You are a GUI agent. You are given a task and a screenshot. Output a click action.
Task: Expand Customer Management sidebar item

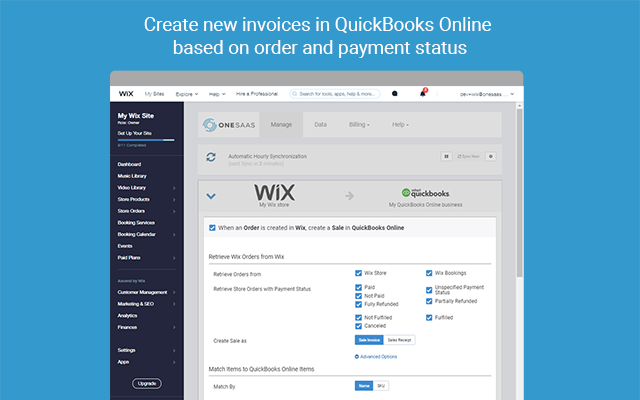point(174,292)
